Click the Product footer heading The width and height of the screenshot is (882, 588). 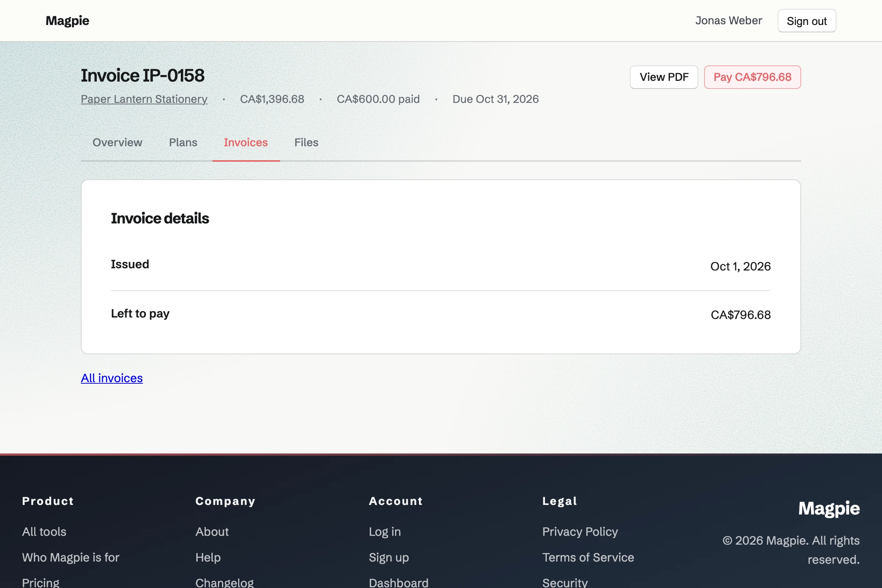click(48, 501)
